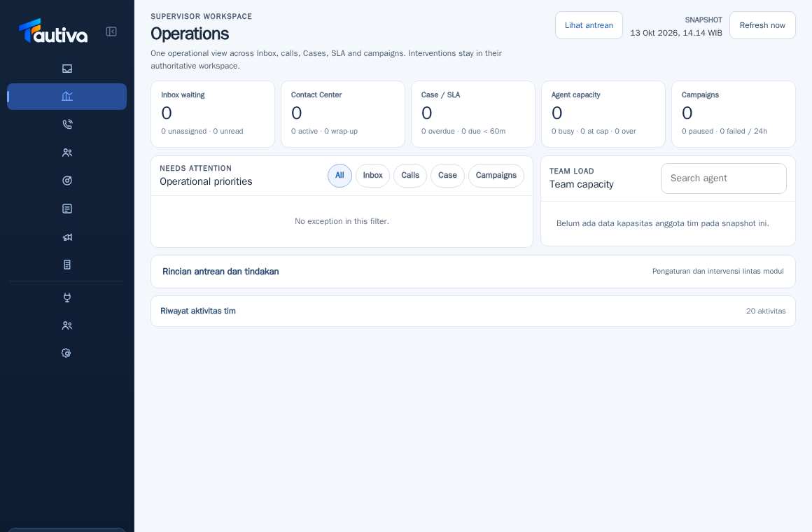Image resolution: width=812 pixels, height=532 pixels.
Task: Click the "0 busy · 0 at cap · 0 over" text
Action: [594, 132]
